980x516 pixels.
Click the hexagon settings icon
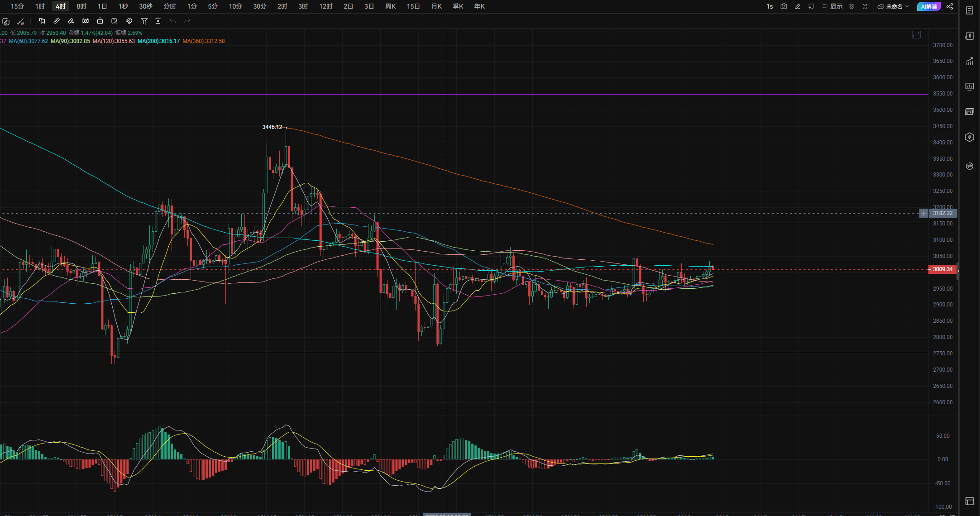click(851, 6)
